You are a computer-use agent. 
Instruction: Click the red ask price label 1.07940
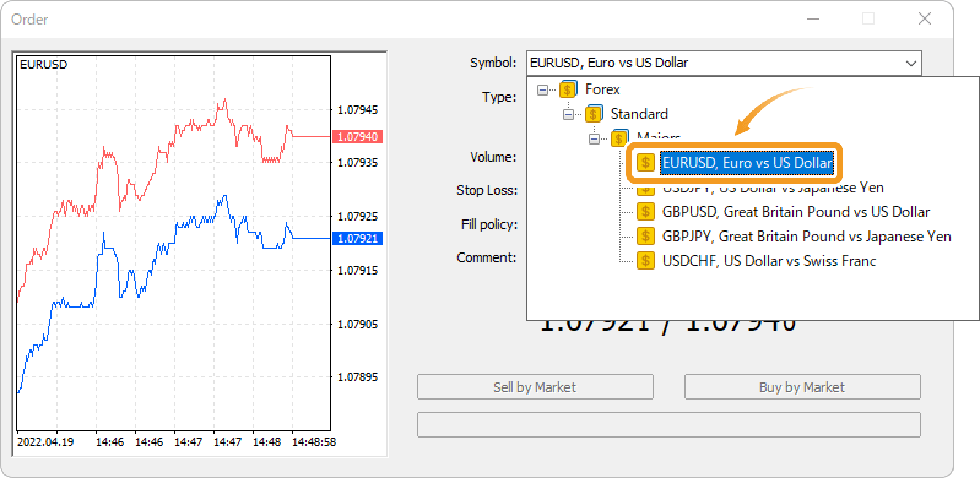[358, 137]
